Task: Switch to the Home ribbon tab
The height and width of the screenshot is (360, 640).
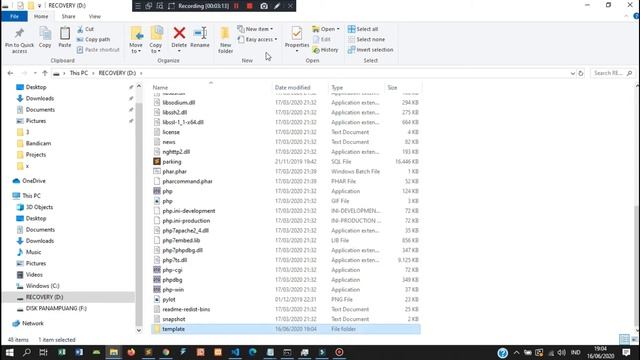Action: pyautogui.click(x=41, y=16)
